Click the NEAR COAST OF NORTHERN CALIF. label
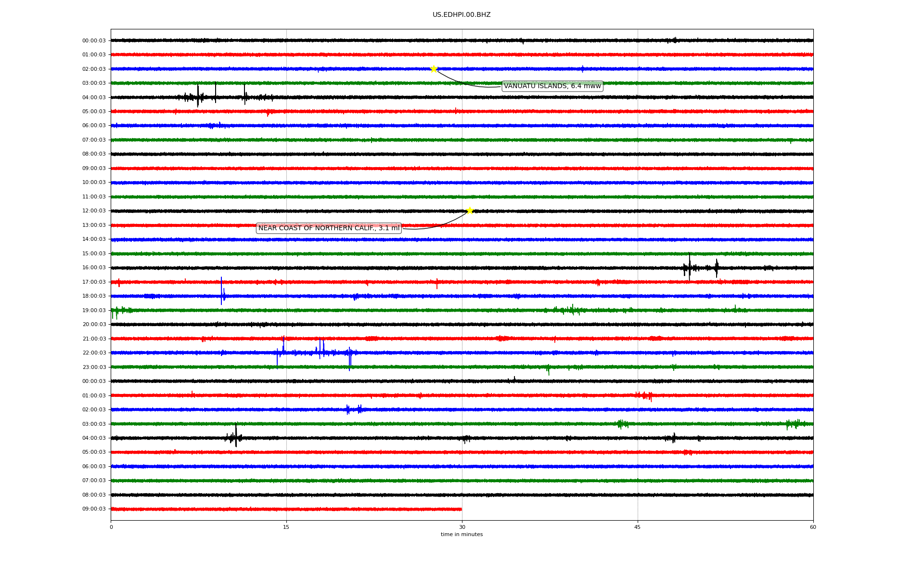This screenshot has height=578, width=924. (x=329, y=228)
